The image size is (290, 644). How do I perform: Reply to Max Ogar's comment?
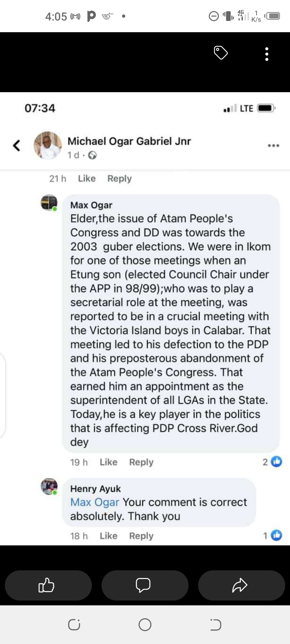141,462
